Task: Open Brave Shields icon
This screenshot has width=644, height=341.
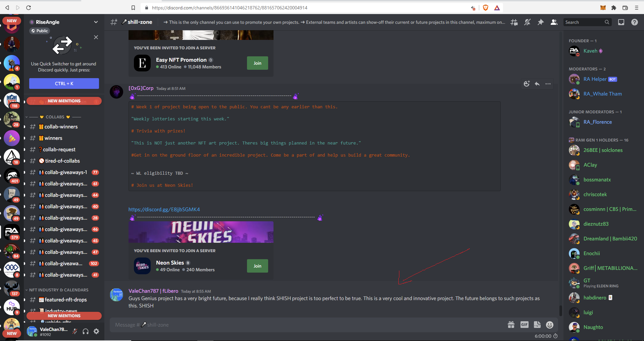Action: (485, 7)
